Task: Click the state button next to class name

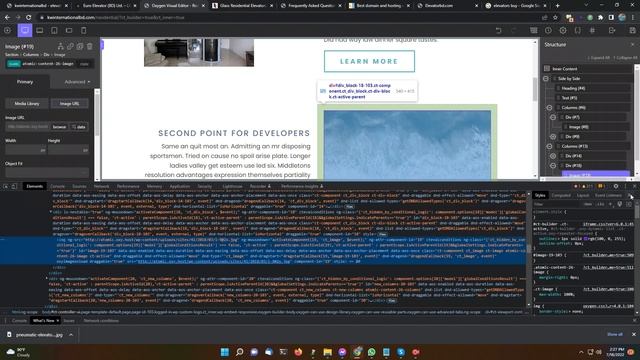Action: [84, 64]
